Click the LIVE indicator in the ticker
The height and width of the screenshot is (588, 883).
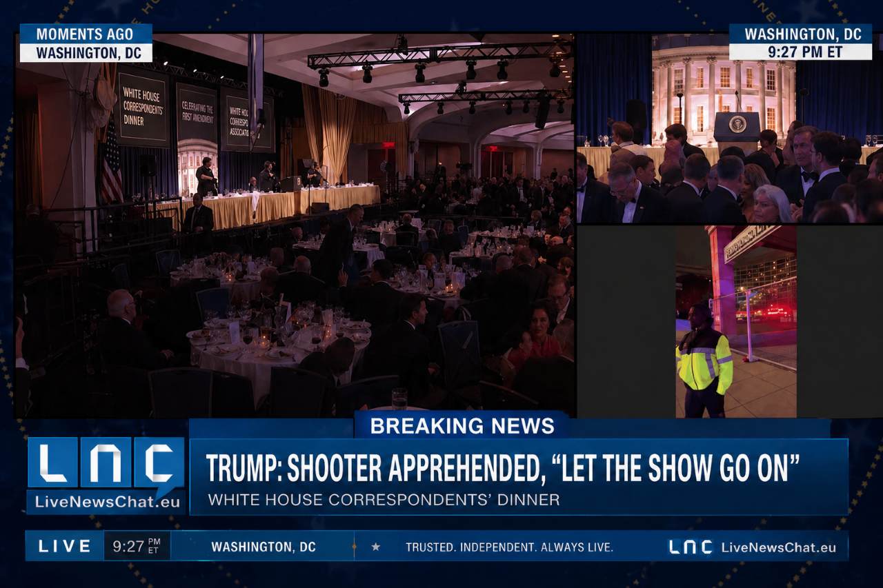pyautogui.click(x=65, y=547)
